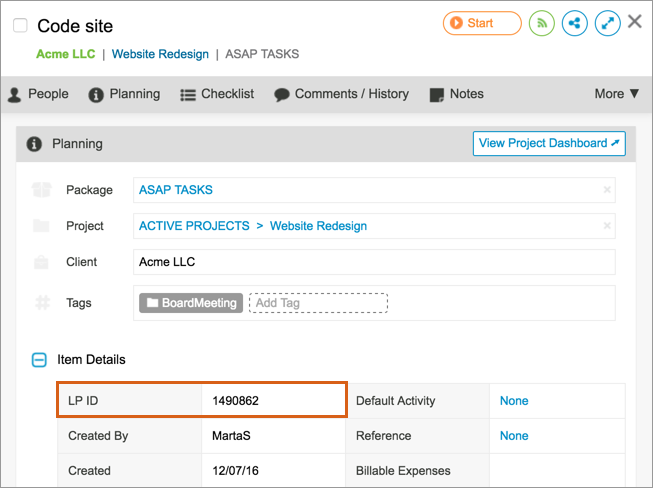Open the Website Redesign breadcrumb link
The width and height of the screenshot is (653, 488).
[x=160, y=54]
